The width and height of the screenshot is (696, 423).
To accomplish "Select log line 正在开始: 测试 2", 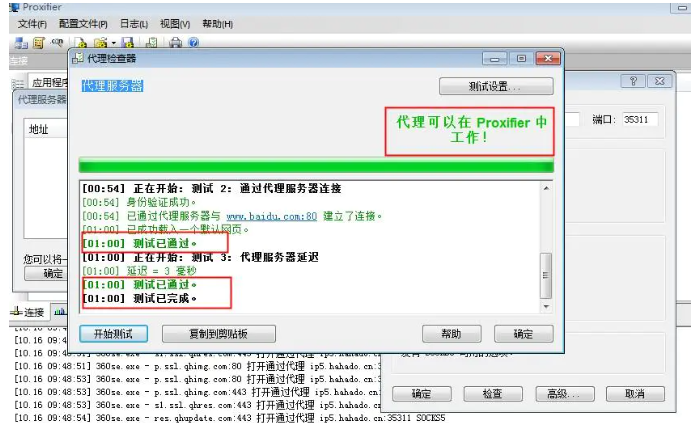I will tap(212, 188).
